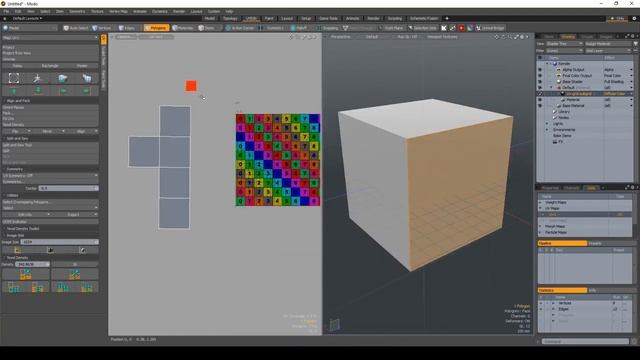Click the Render item icon in Shader Tree
The image size is (640, 360).
(555, 64)
